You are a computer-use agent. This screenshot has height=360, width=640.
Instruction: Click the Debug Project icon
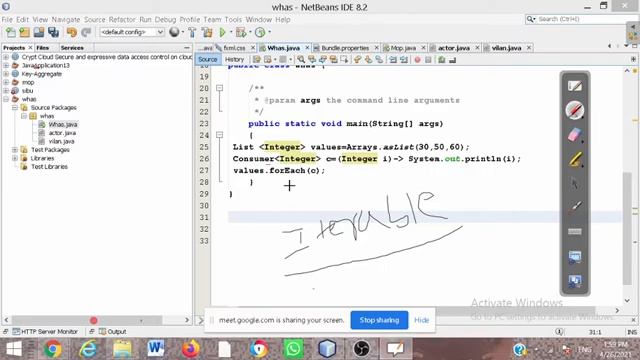coord(241,32)
